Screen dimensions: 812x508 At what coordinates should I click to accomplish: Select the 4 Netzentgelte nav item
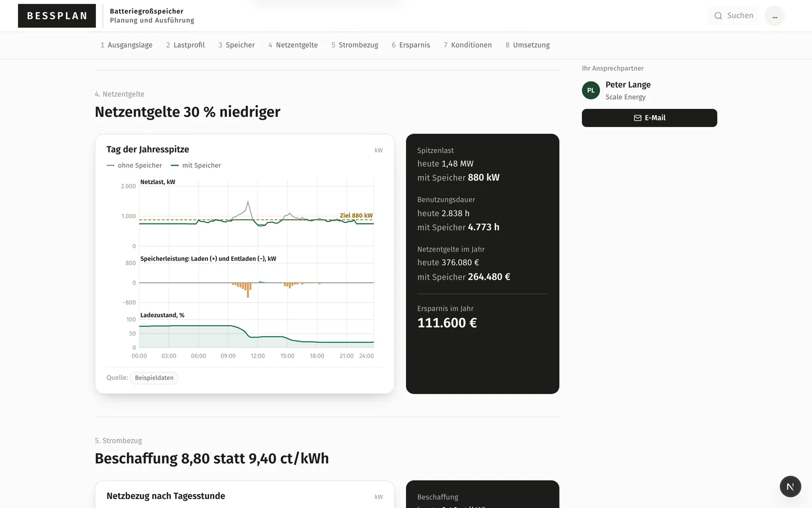(293, 45)
